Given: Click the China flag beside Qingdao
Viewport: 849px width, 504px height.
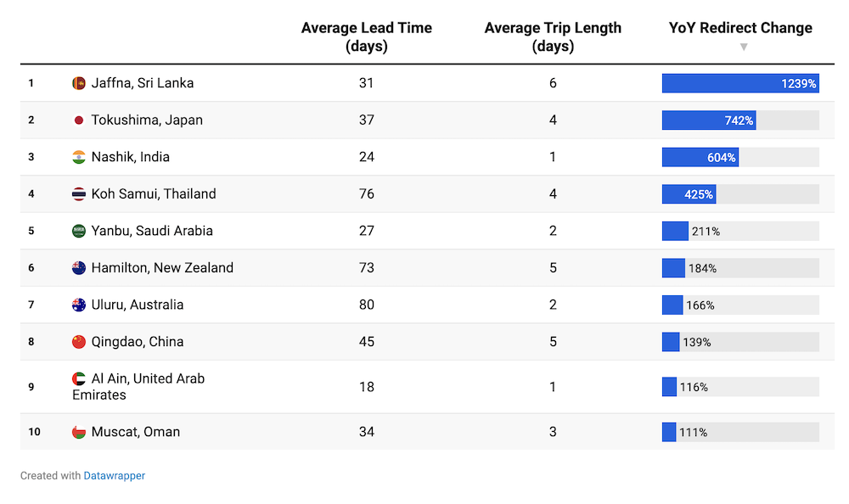Looking at the screenshot, I should (x=79, y=342).
